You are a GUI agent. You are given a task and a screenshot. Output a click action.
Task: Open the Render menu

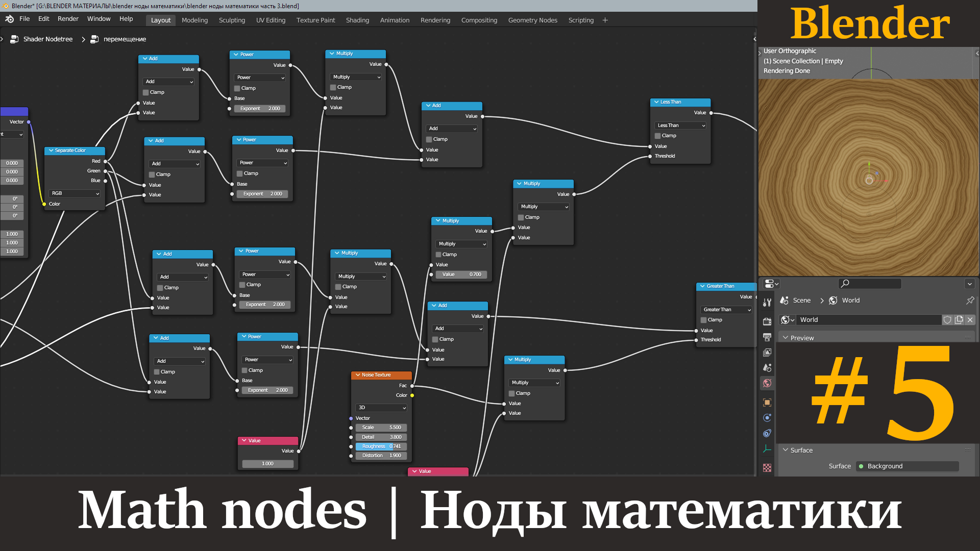click(x=68, y=18)
